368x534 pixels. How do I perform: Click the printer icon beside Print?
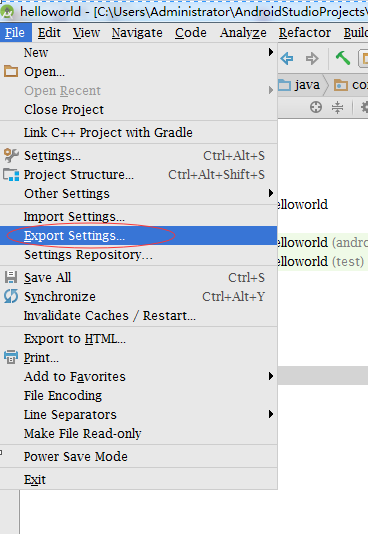(x=11, y=357)
